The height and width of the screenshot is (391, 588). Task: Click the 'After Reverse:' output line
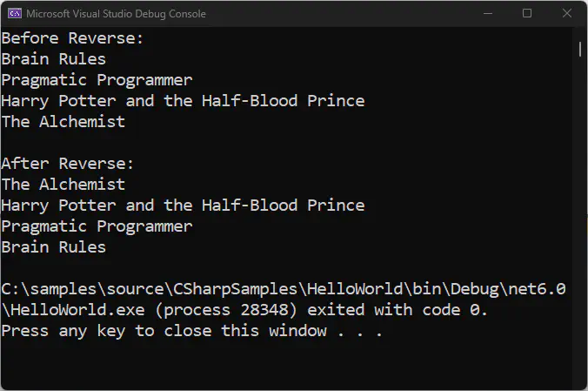(68, 164)
